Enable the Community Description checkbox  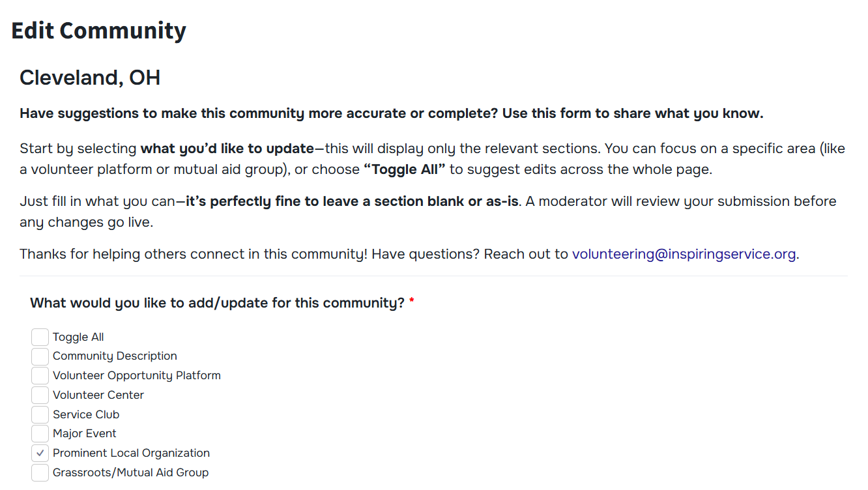pos(40,356)
